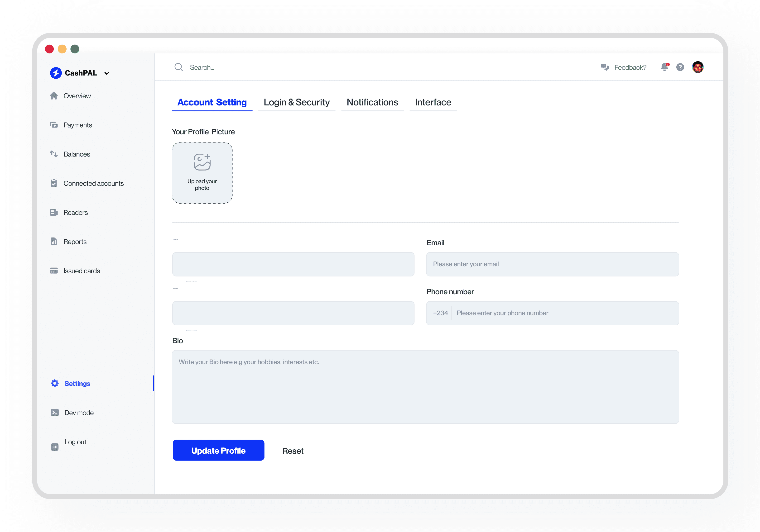Select the Payments icon in sidebar
Screen dimensions: 760x532
click(x=54, y=125)
